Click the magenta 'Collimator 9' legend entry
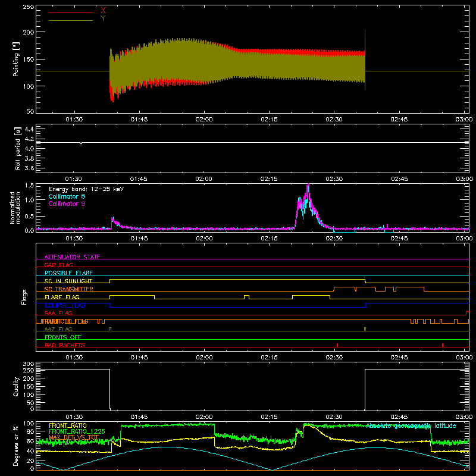Viewport: 476px width, 476px height. pyautogui.click(x=67, y=203)
